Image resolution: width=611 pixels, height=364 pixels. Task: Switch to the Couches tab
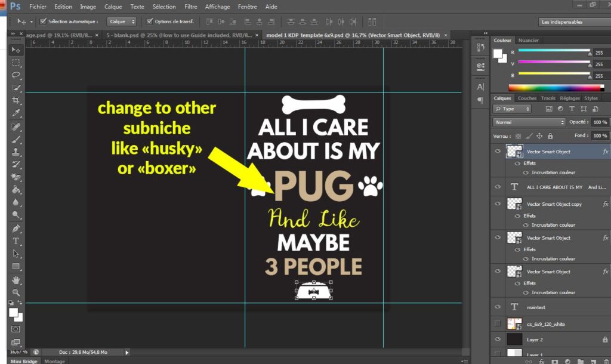pyautogui.click(x=527, y=98)
